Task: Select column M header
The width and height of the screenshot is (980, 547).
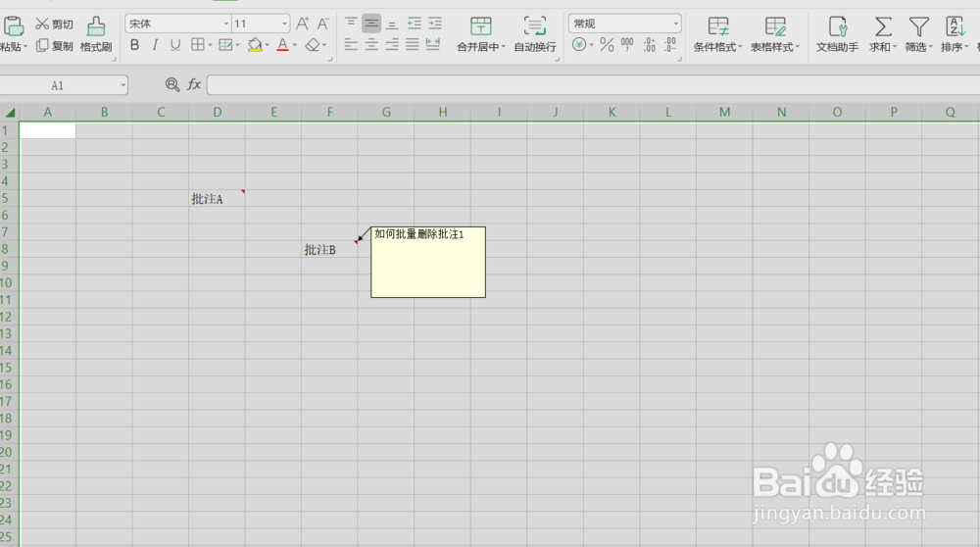Action: [x=724, y=113]
